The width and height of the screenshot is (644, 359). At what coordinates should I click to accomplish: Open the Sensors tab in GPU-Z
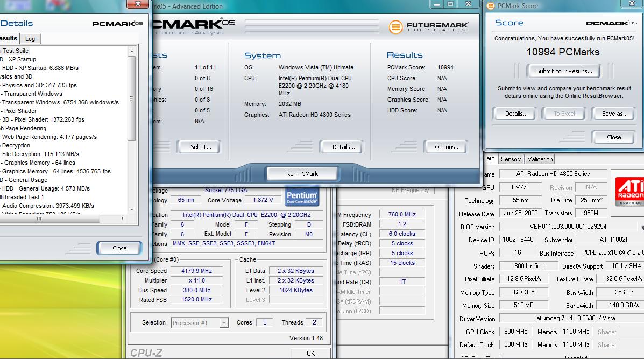[511, 159]
